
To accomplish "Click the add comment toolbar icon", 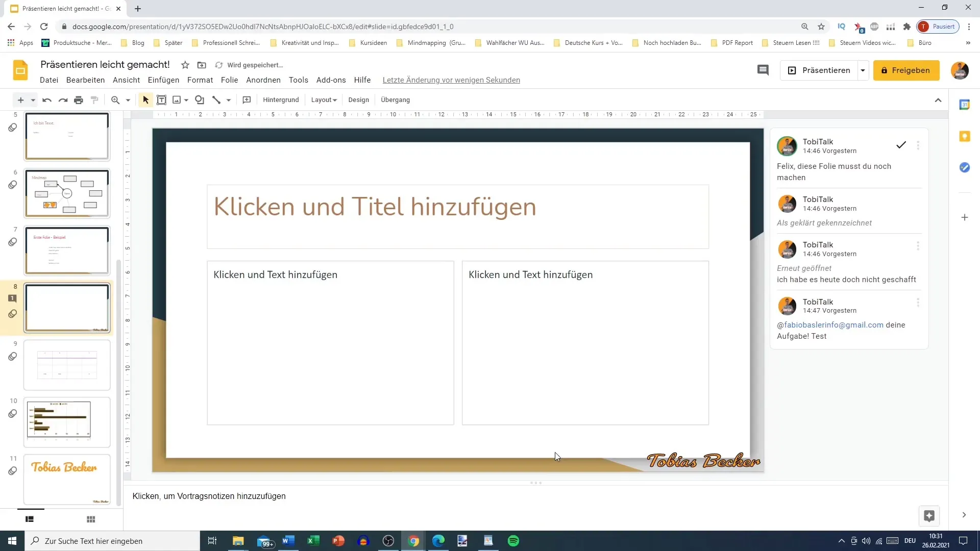I will coord(247,100).
